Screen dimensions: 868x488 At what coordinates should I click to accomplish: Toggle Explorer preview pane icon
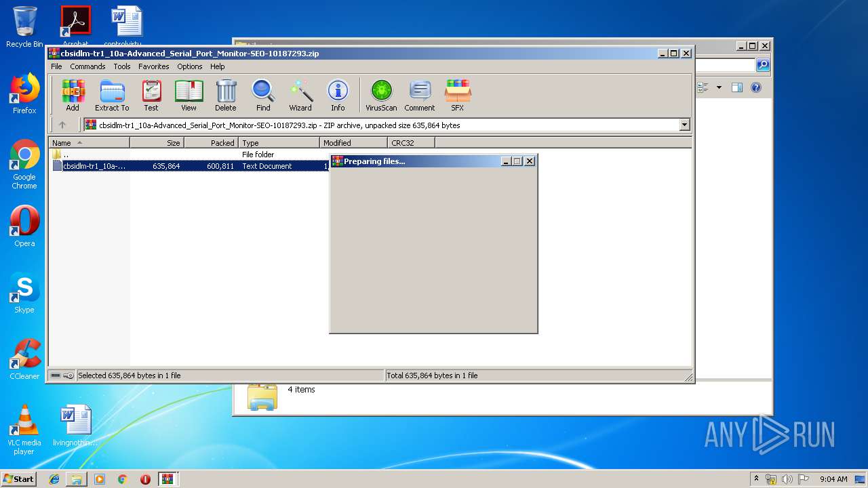(737, 87)
